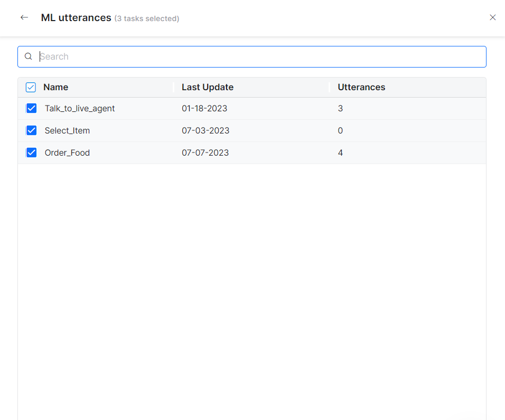Deselect the Select_Item task checkbox

point(32,130)
